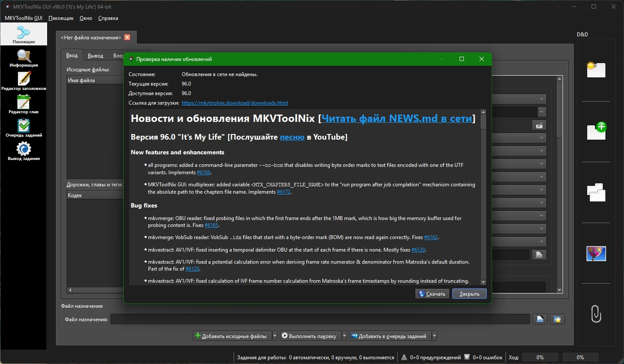Click the Закрыть button
Image resolution: width=624 pixels, height=364 pixels.
click(470, 294)
